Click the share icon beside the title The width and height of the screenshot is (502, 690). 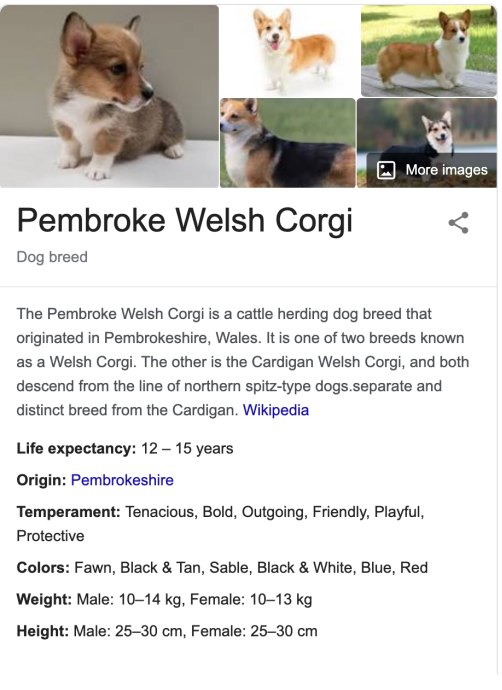pos(458,223)
